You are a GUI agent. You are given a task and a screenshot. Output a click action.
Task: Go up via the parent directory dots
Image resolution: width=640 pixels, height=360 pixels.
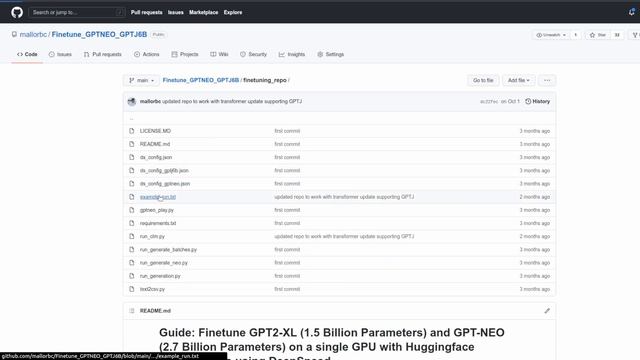tap(131, 119)
